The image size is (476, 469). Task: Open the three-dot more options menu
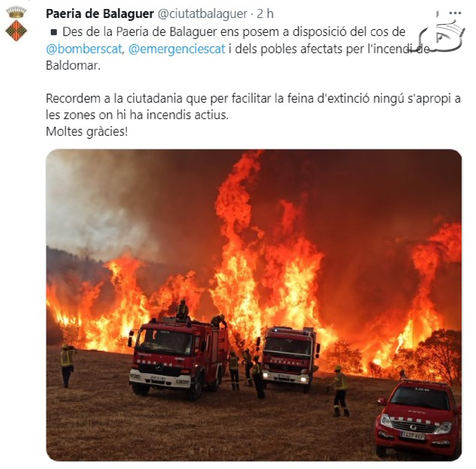pos(455,13)
